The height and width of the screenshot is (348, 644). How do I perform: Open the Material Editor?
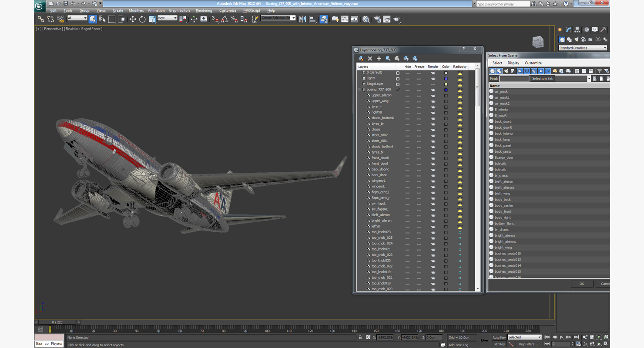(x=366, y=19)
